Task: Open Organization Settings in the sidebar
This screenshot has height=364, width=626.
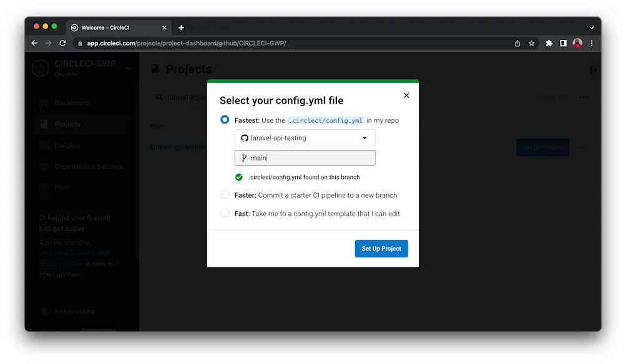Action: (x=82, y=166)
